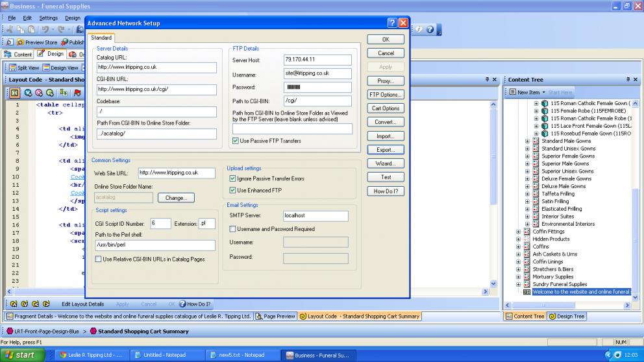Uncheck Ignore Passive Transfer Errors
This screenshot has width=644, height=362.
(x=232, y=178)
